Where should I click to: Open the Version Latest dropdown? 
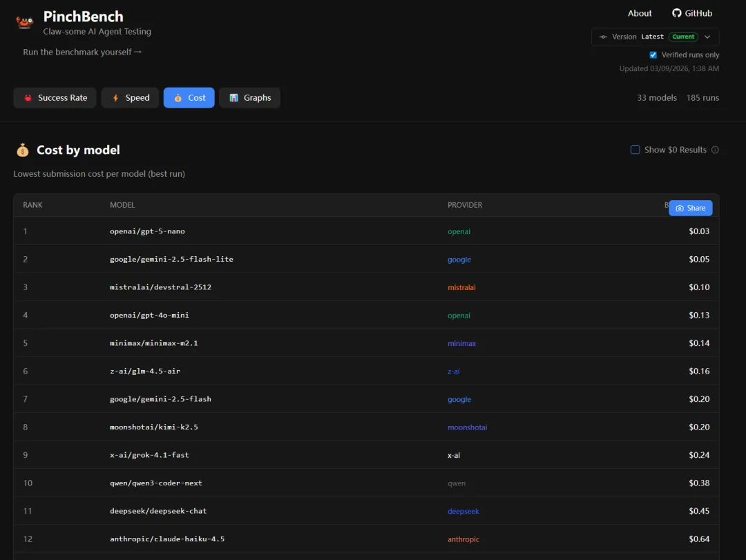[x=655, y=37]
